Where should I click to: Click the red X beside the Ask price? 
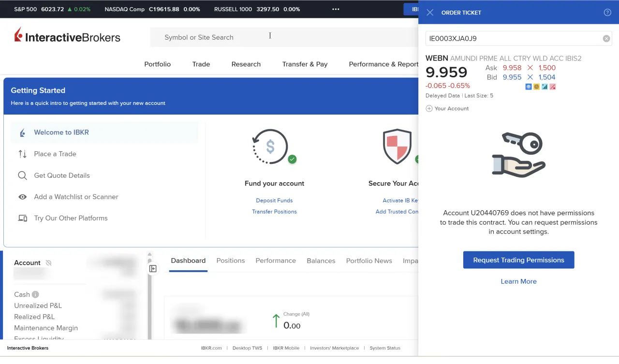pos(530,68)
